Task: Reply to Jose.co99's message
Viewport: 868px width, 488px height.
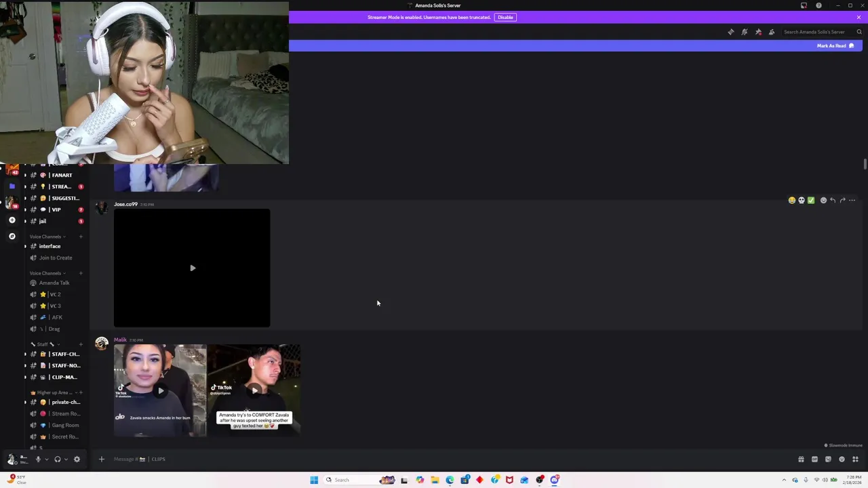Action: 833,200
